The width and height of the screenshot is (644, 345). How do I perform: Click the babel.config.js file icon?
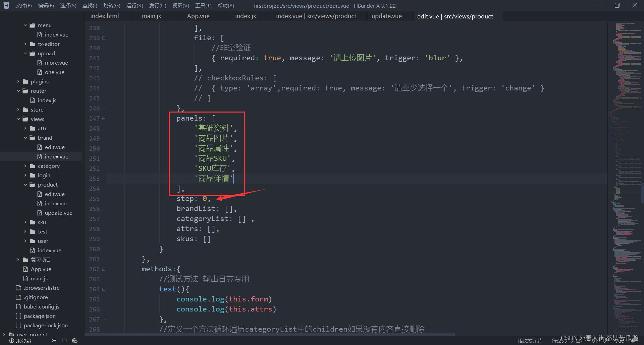[x=18, y=306]
